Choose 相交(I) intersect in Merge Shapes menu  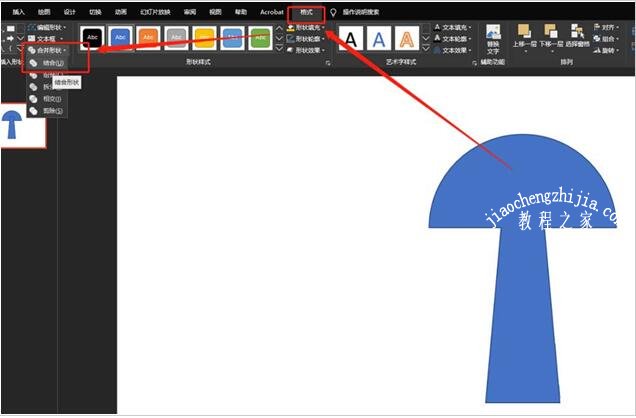pyautogui.click(x=48, y=99)
